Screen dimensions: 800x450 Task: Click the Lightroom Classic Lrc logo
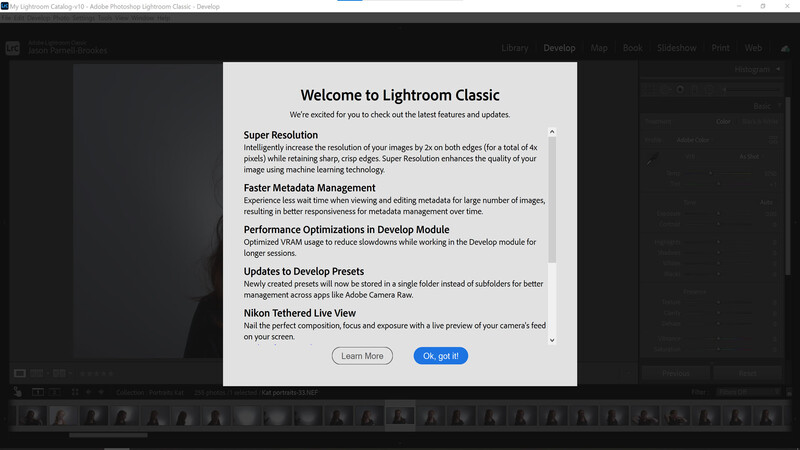coord(12,48)
